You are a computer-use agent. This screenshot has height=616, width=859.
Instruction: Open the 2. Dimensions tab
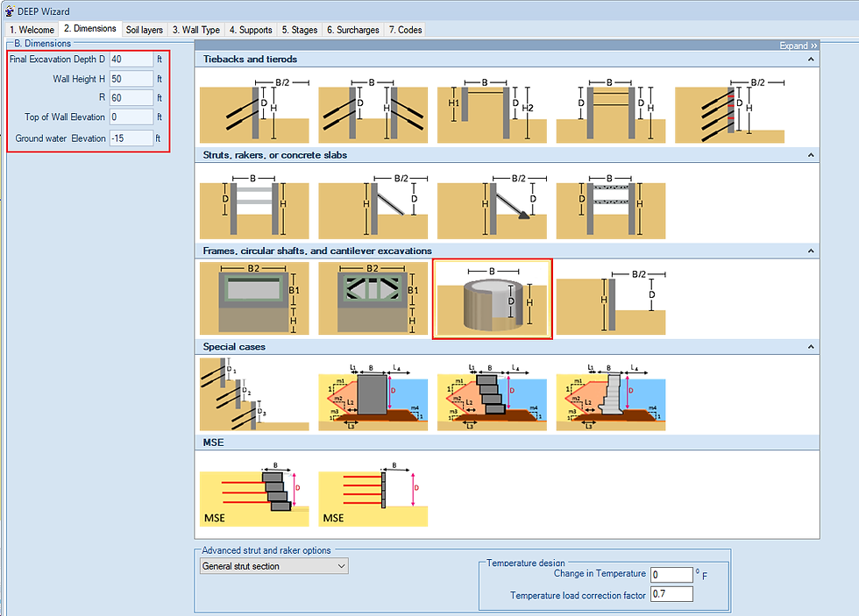click(x=89, y=28)
